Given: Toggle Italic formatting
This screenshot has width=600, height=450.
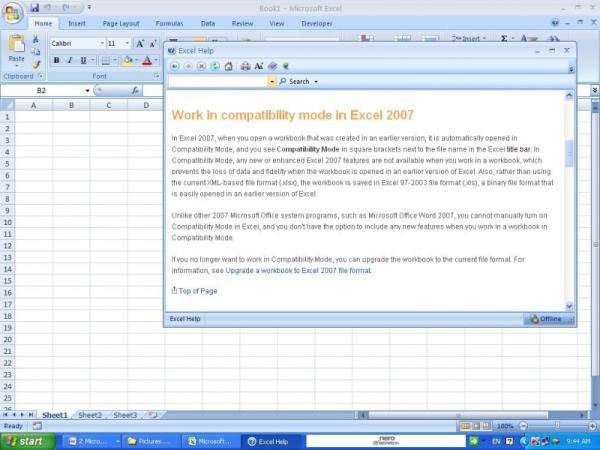Looking at the screenshot, I should point(70,60).
